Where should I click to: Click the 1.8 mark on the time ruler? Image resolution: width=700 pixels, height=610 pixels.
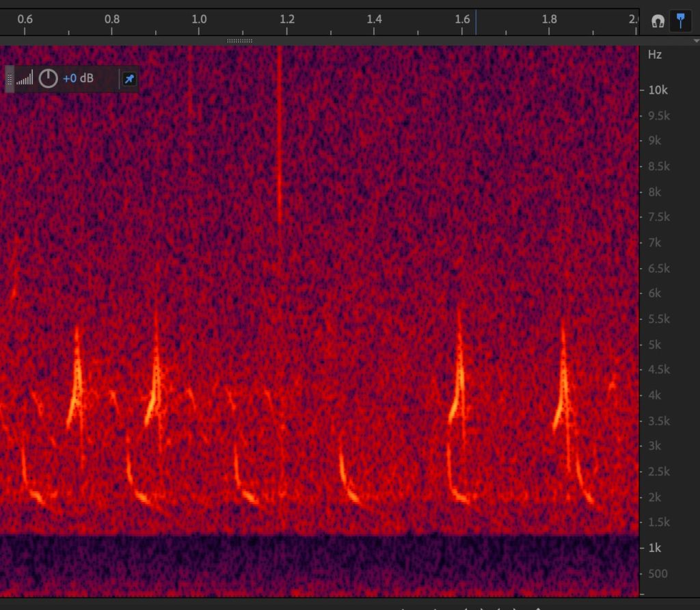[549, 19]
